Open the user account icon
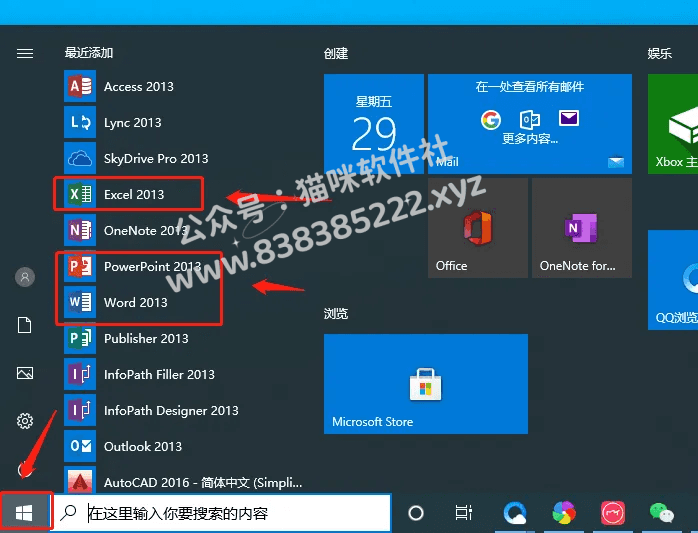 click(25, 277)
